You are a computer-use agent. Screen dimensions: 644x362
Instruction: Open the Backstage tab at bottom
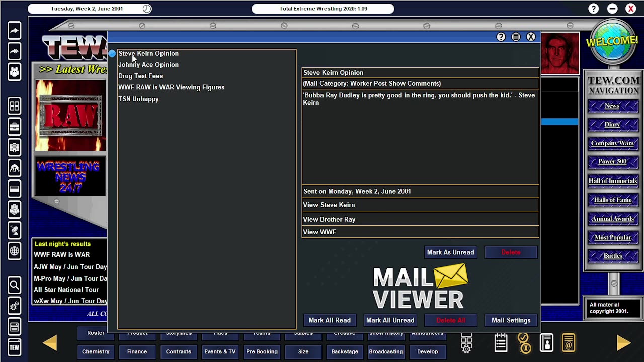tap(345, 352)
